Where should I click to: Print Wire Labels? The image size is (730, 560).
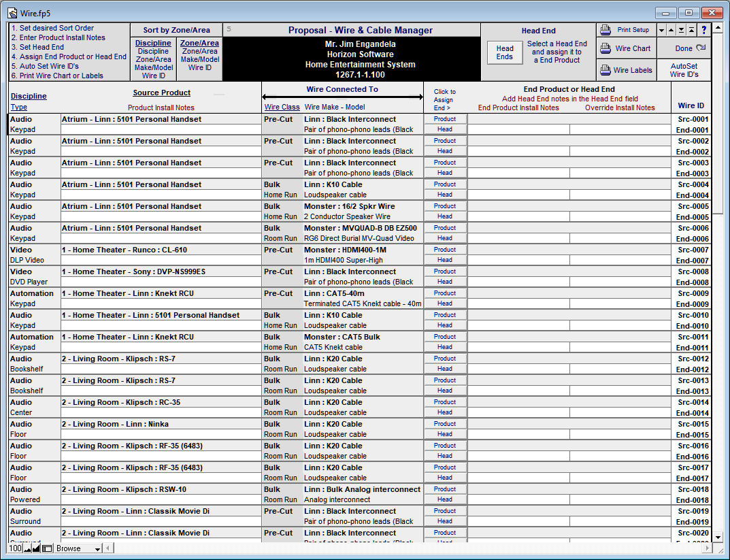(x=626, y=70)
